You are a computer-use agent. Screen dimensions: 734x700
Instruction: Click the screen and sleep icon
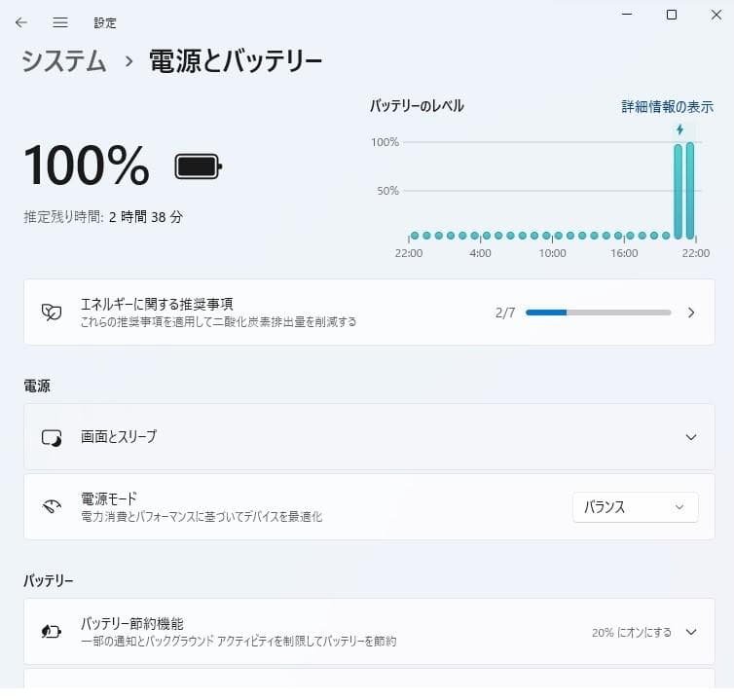52,438
